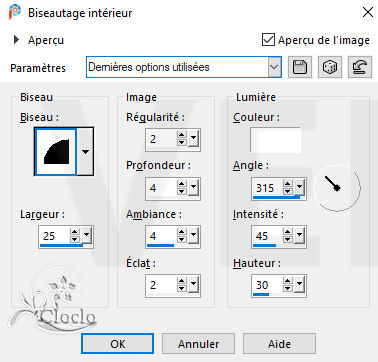Open the Angle slider popup arrow

300,187
